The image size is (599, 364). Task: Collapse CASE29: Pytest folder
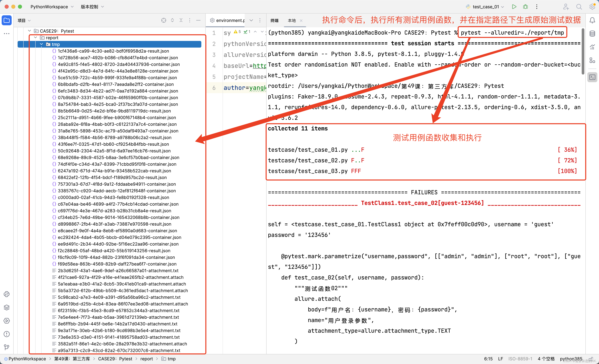click(29, 31)
